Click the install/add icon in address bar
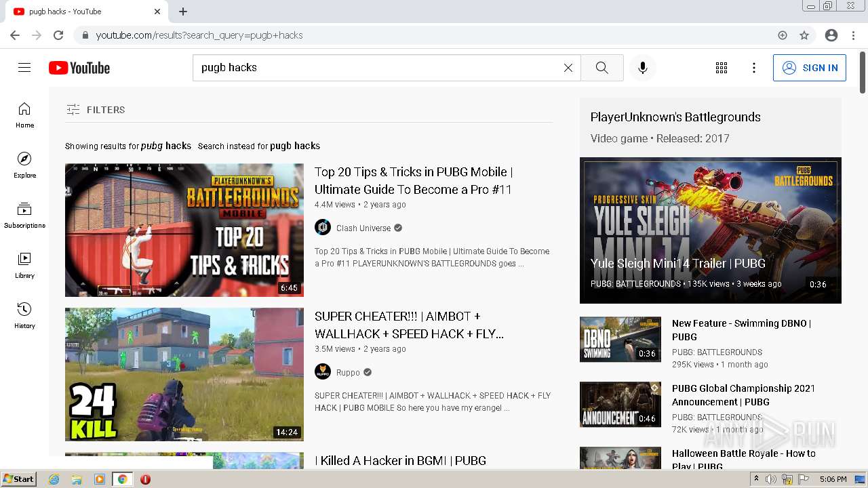 (x=783, y=35)
